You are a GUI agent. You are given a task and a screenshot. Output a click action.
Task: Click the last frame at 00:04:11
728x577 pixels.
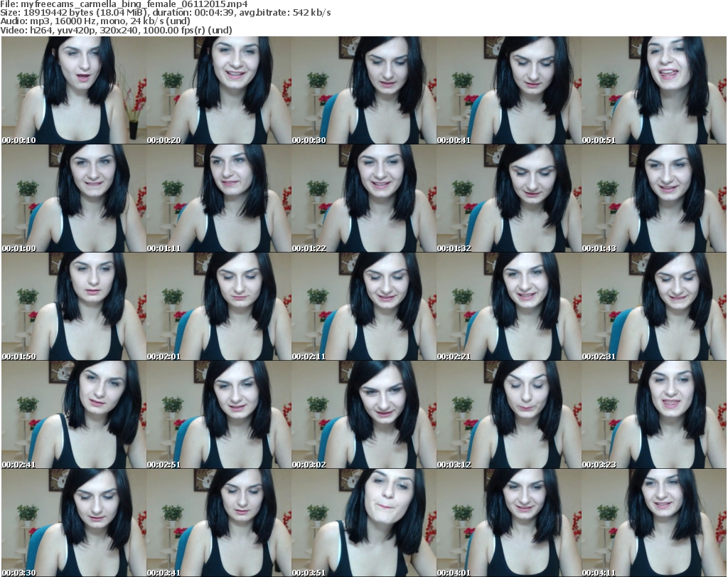[653, 523]
